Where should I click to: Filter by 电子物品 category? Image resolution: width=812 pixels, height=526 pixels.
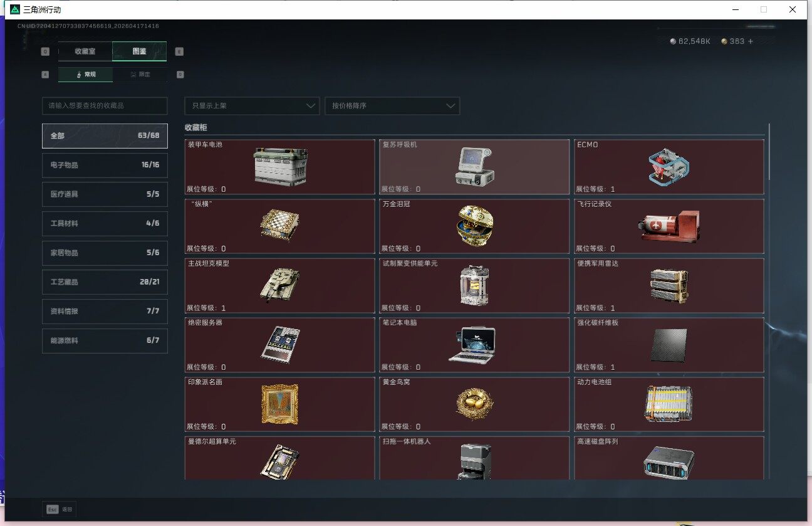click(x=105, y=165)
